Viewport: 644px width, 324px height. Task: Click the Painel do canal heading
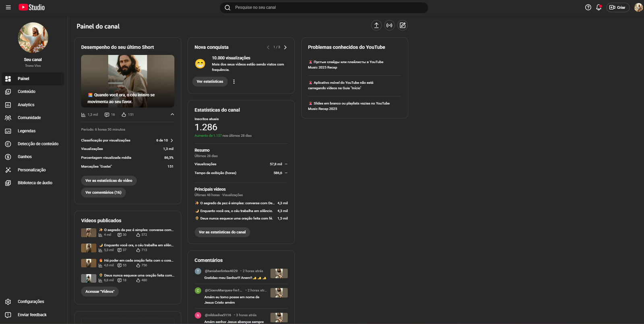click(x=98, y=26)
